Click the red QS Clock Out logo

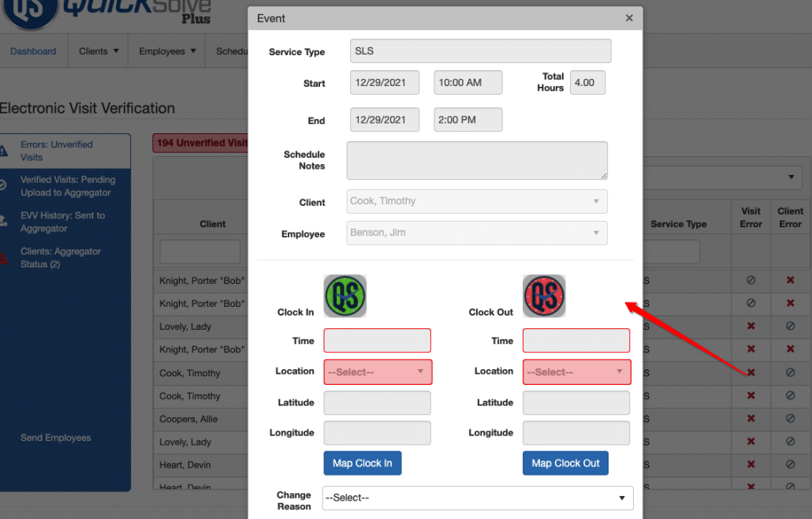pos(544,296)
